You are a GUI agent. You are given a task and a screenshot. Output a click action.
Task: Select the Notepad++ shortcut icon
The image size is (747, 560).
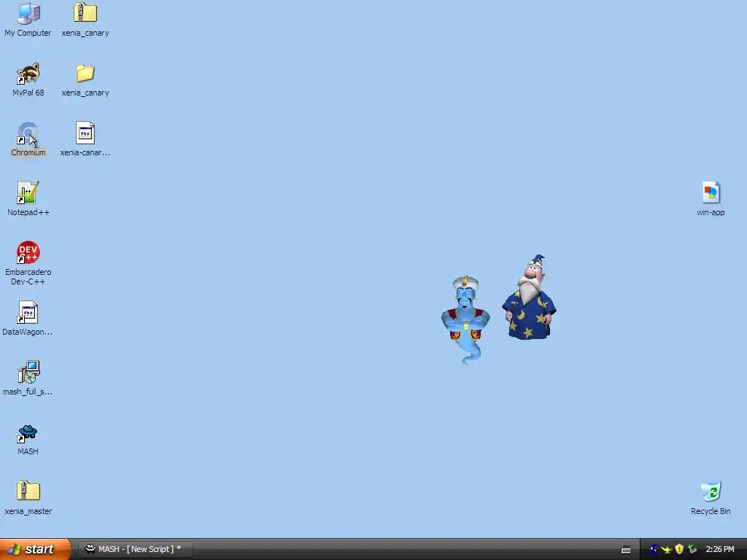[x=28, y=199]
